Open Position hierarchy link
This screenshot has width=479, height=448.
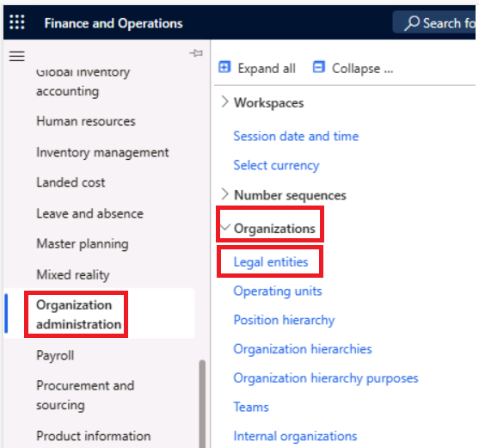(x=284, y=321)
